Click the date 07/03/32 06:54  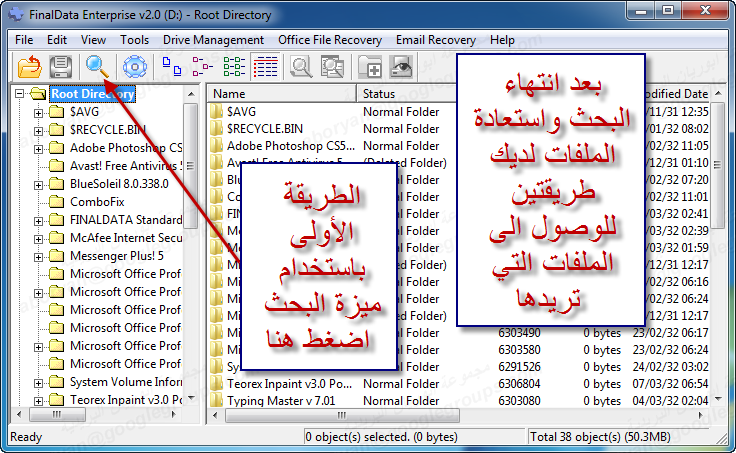point(670,384)
